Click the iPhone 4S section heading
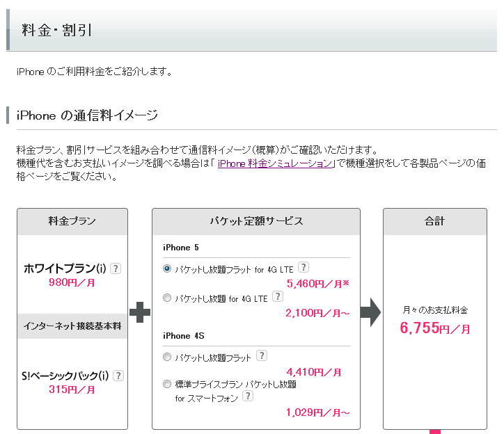Screen dimensions: 504x434 pyautogui.click(x=184, y=336)
